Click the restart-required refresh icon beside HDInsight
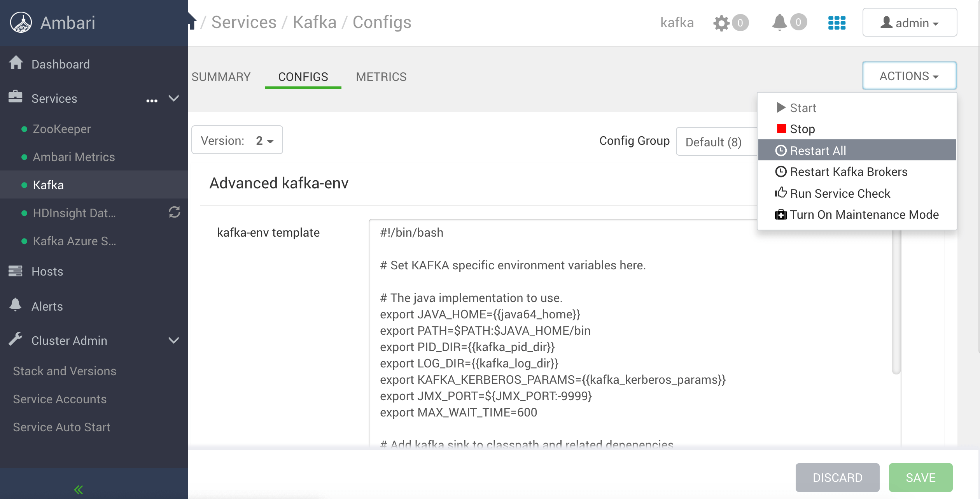The width and height of the screenshot is (980, 499). (x=174, y=212)
